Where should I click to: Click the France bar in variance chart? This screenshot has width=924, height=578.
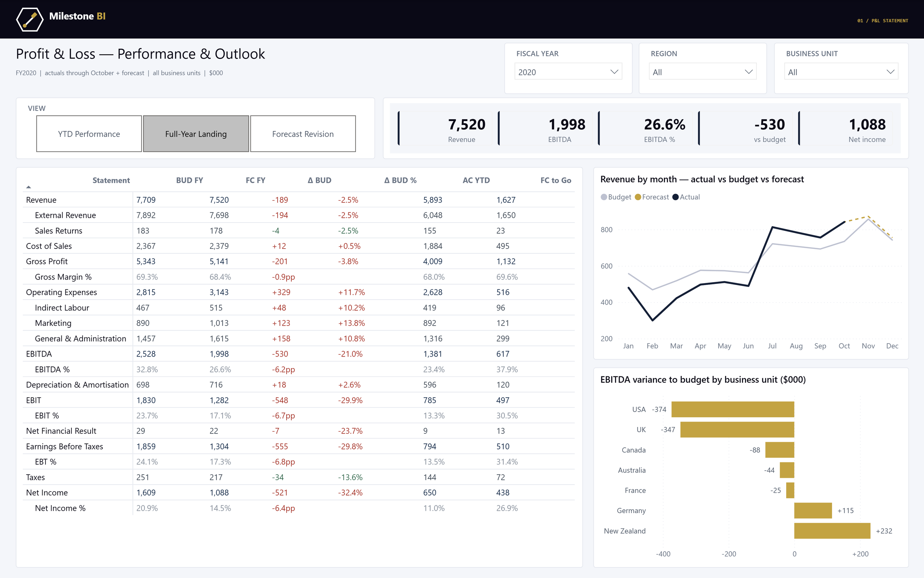pos(790,490)
